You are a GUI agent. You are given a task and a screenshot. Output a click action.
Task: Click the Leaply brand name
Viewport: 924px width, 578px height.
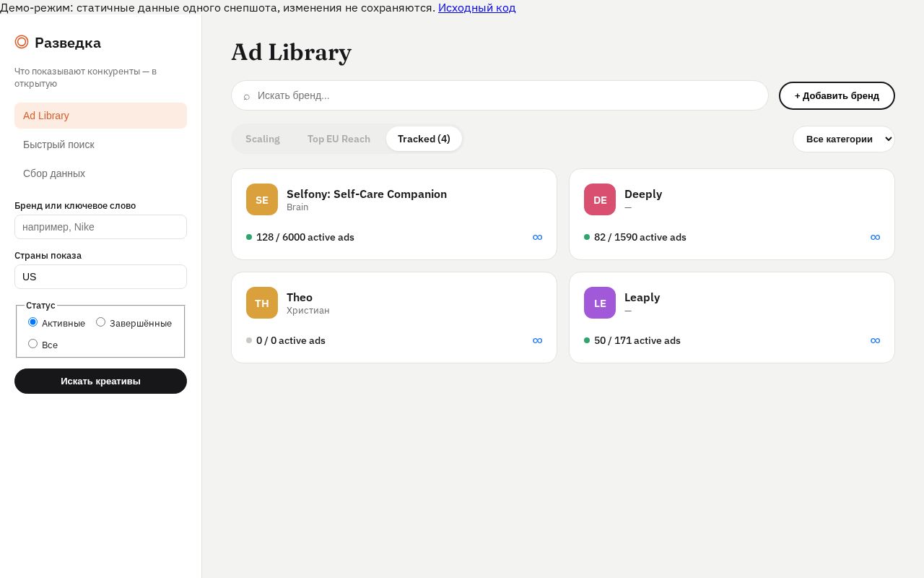point(642,297)
